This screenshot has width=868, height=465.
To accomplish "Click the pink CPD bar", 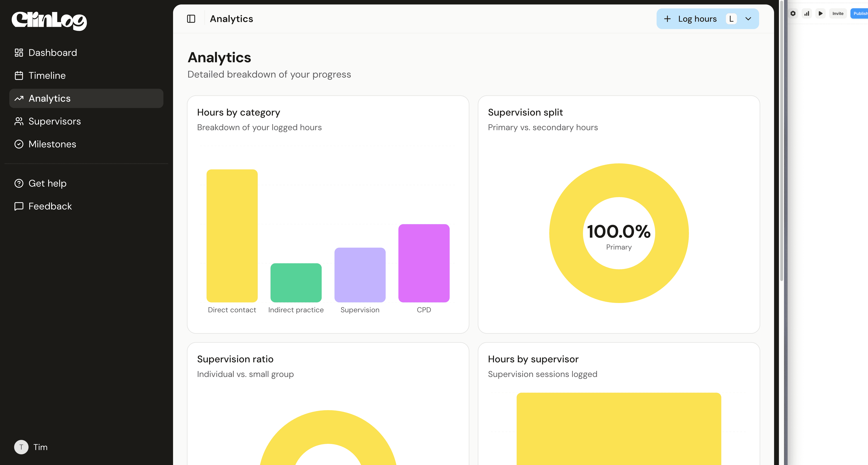I will [x=424, y=263].
